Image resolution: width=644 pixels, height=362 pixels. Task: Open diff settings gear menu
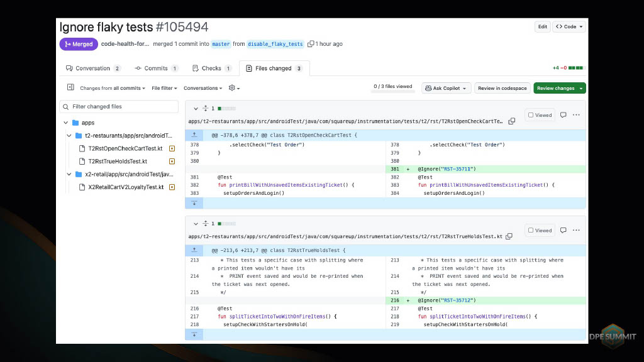(234, 88)
